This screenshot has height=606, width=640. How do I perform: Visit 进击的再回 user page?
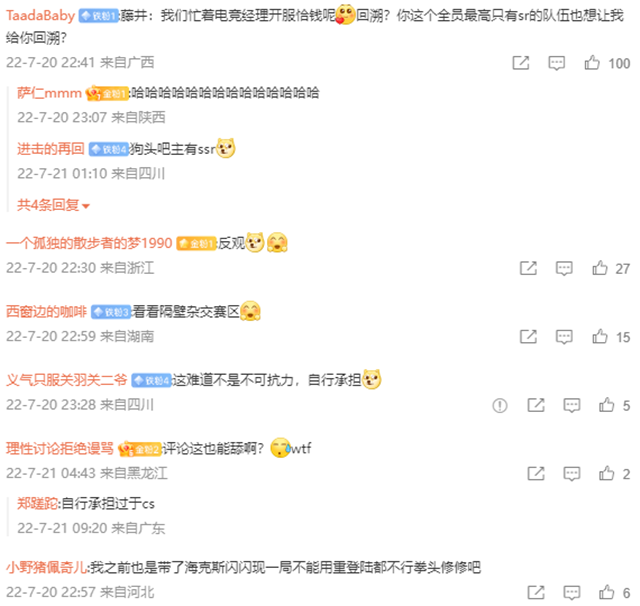(x=51, y=149)
